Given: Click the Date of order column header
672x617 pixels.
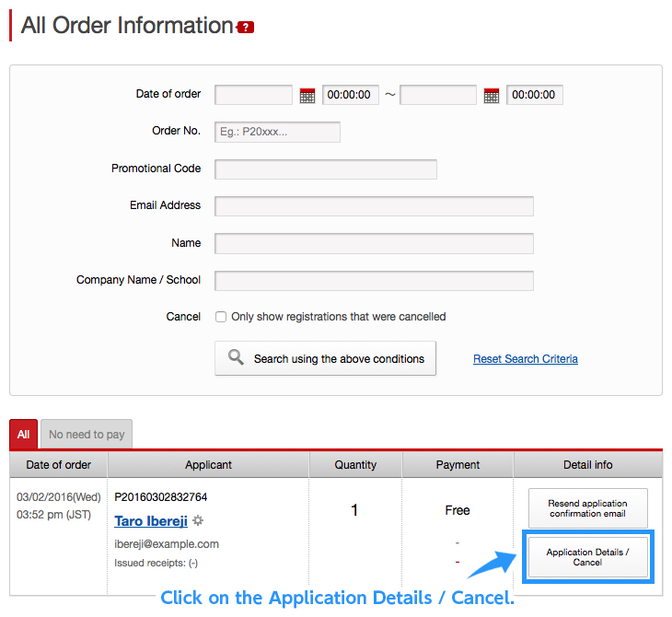Looking at the screenshot, I should [59, 465].
